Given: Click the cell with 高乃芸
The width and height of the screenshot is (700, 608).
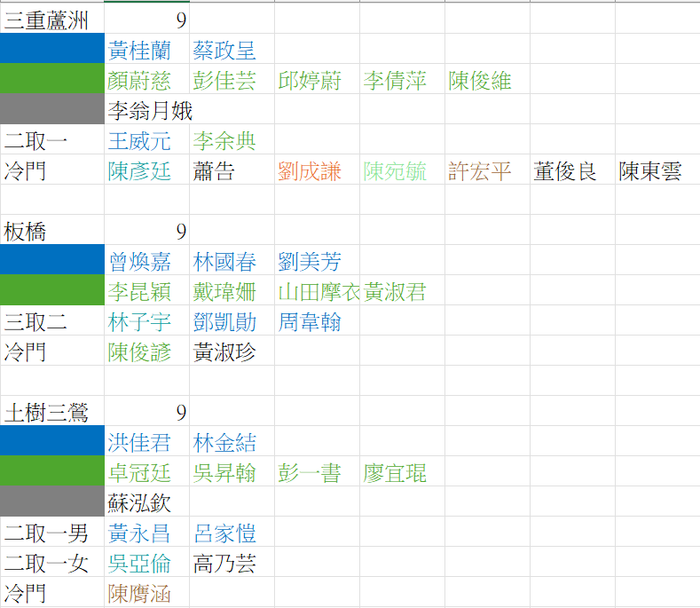Looking at the screenshot, I should (x=232, y=562).
